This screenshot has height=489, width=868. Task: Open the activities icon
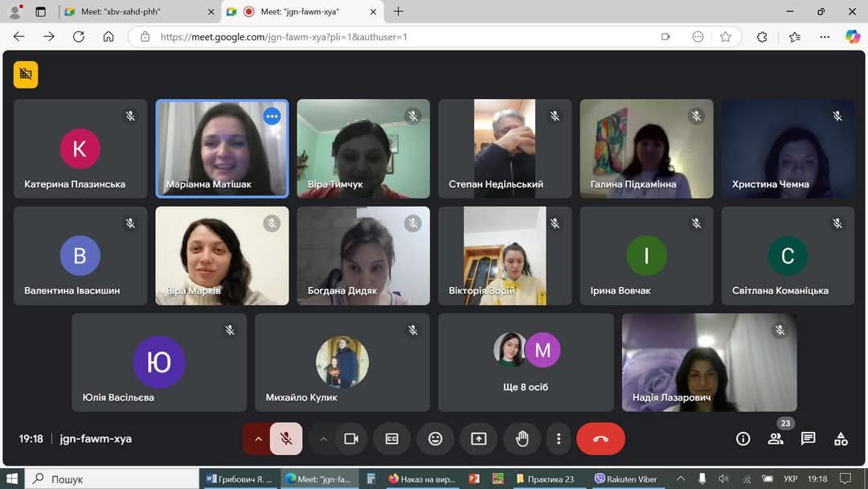841,438
